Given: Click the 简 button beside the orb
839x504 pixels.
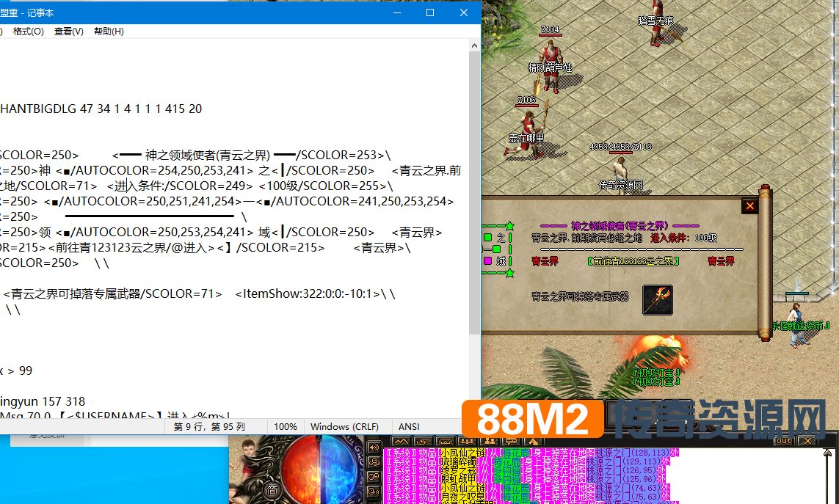Looking at the screenshot, I should [272, 489].
